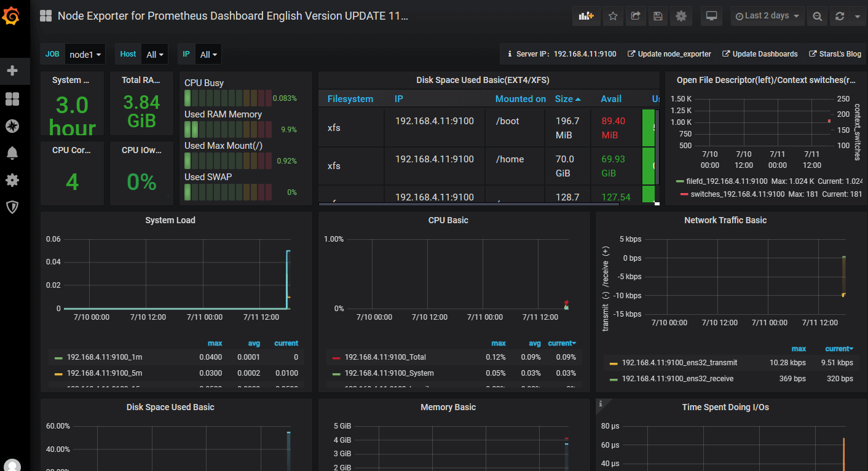Open the Create plus menu in sidebar
This screenshot has height=471, width=868.
[x=12, y=71]
